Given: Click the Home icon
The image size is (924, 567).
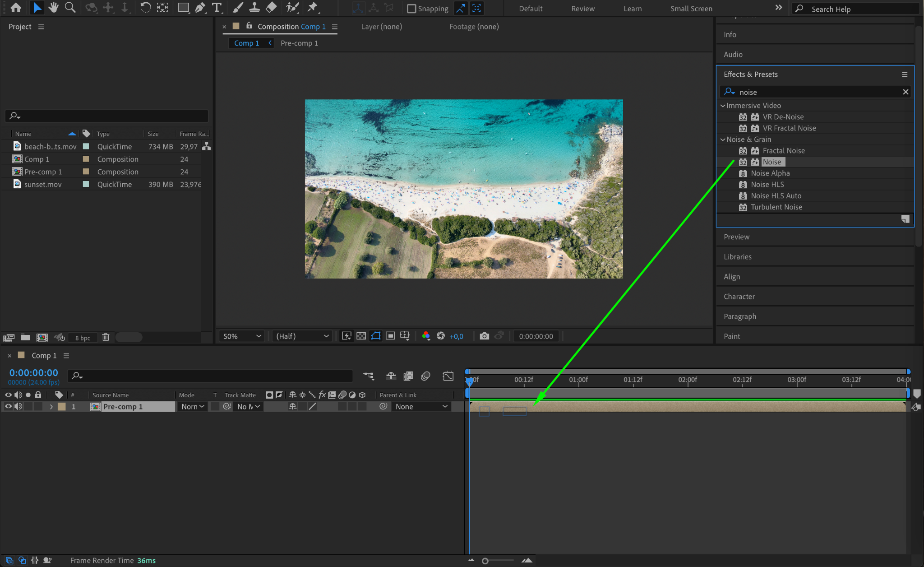Looking at the screenshot, I should click(x=16, y=8).
